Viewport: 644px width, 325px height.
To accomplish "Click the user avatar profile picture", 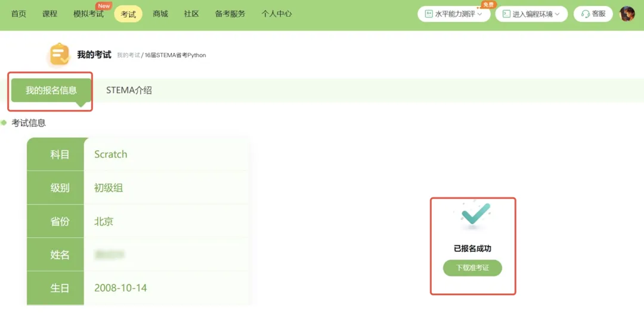I will [627, 14].
